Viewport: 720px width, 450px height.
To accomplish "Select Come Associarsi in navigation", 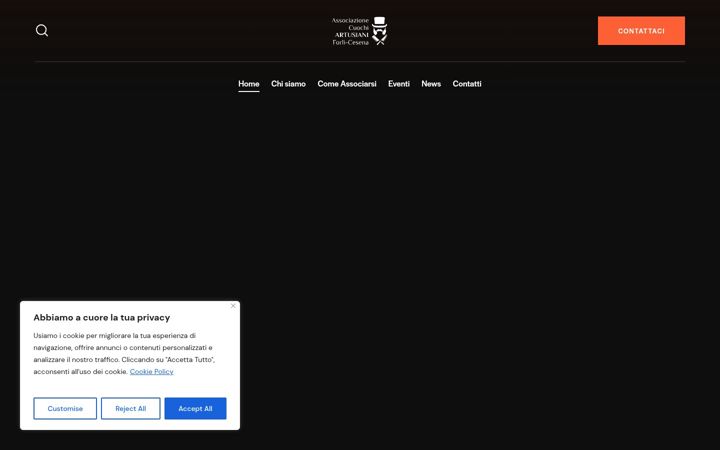I will (x=347, y=84).
